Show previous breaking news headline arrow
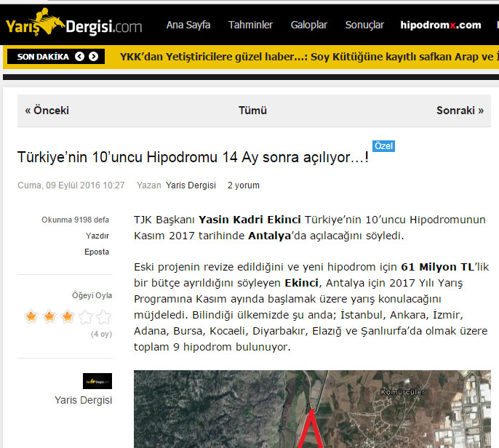499x448 pixels. coord(79,57)
